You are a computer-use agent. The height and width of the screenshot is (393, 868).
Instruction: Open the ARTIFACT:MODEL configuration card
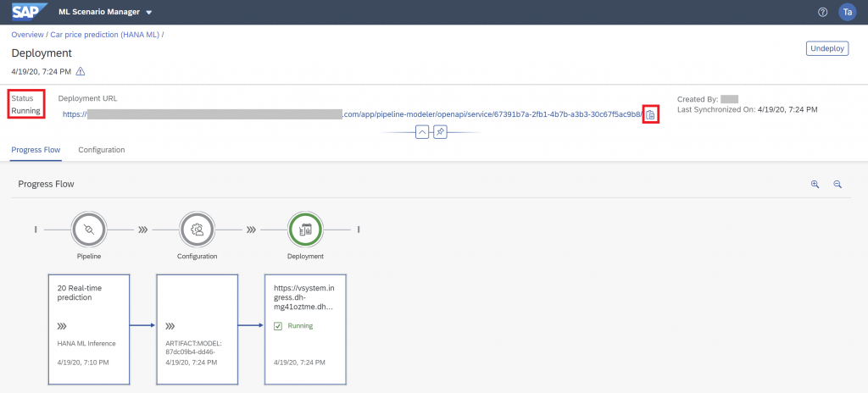[197, 329]
